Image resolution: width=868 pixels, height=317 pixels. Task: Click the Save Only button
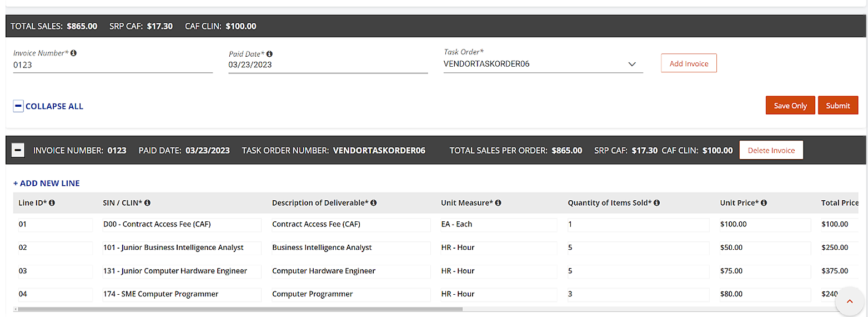pyautogui.click(x=790, y=106)
